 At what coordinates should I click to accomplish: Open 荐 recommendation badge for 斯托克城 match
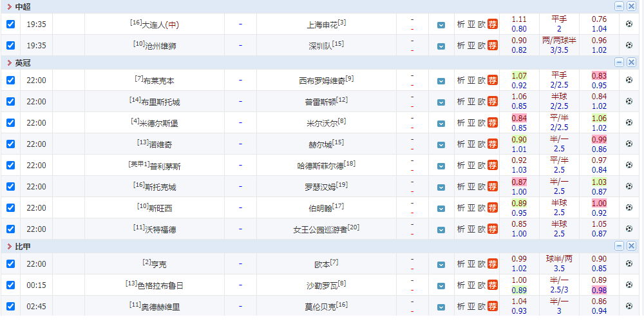click(x=493, y=187)
